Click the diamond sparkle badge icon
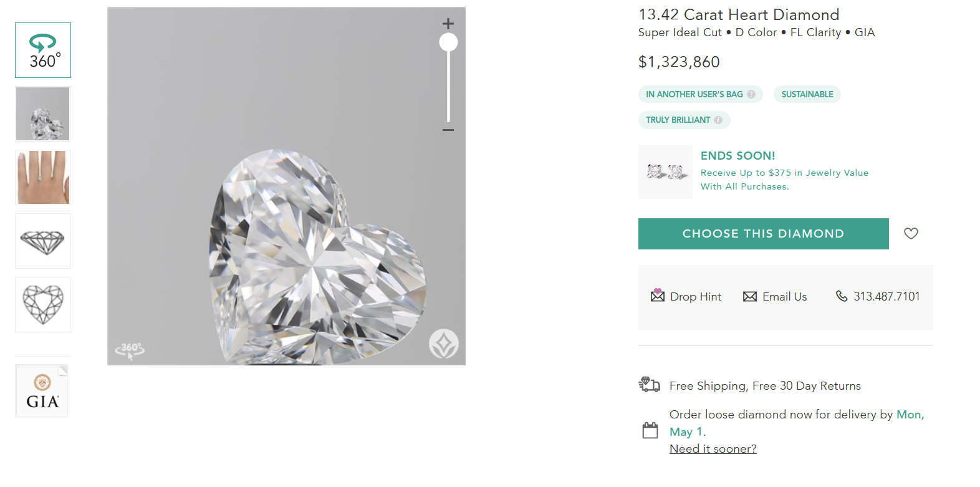The image size is (980, 487). click(444, 344)
